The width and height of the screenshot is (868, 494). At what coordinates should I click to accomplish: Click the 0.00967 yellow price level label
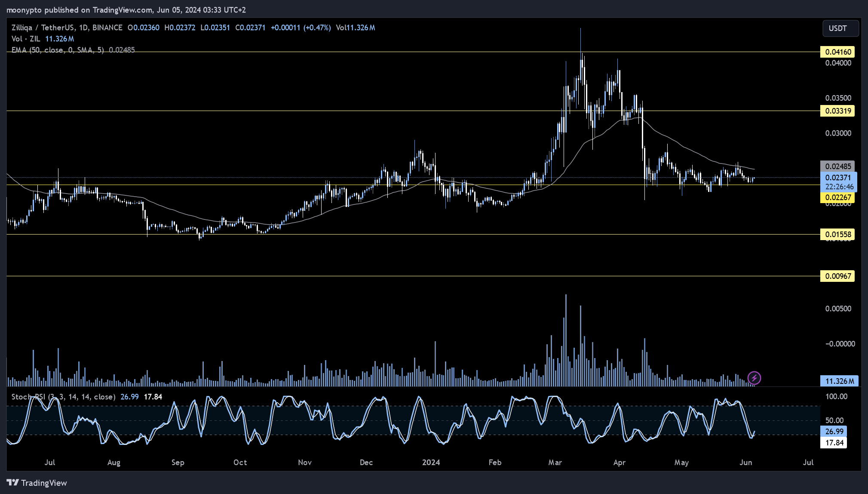837,276
